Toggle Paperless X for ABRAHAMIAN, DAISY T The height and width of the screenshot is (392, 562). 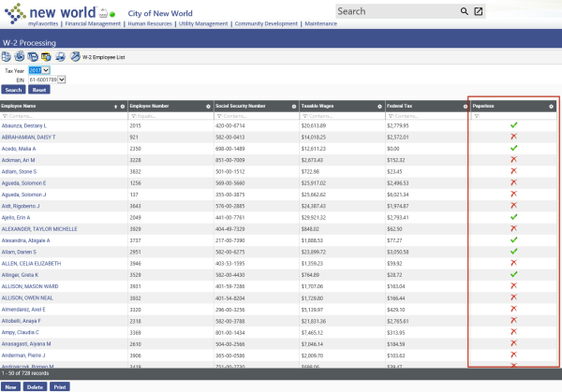513,137
